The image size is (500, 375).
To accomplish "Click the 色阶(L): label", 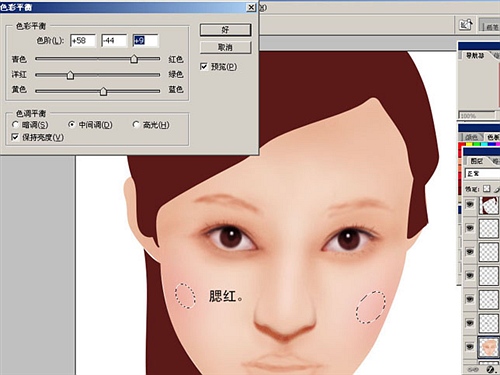I will click(x=50, y=41).
